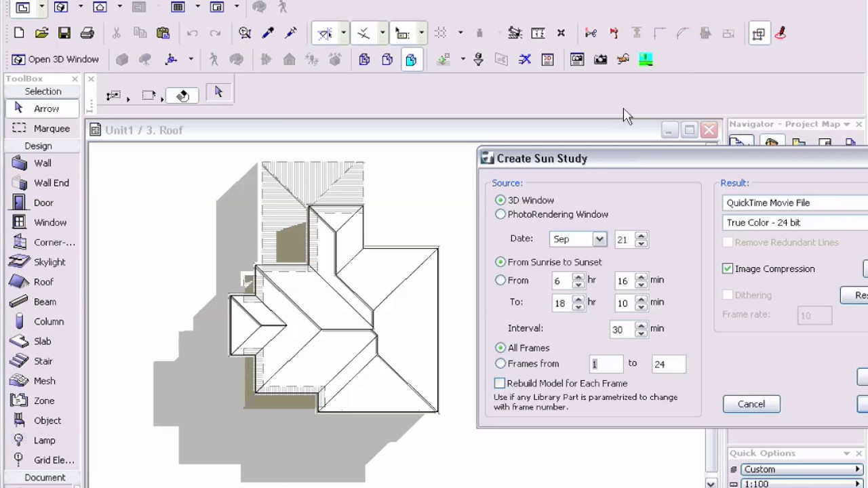The image size is (868, 488).
Task: Choose From Sunrise to Sunset option
Action: click(x=500, y=262)
